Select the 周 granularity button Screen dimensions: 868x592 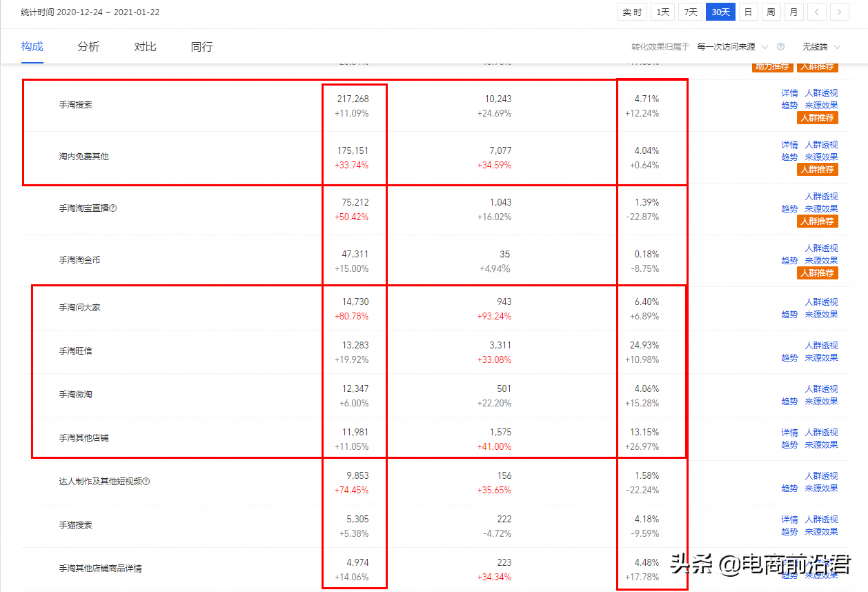(771, 12)
